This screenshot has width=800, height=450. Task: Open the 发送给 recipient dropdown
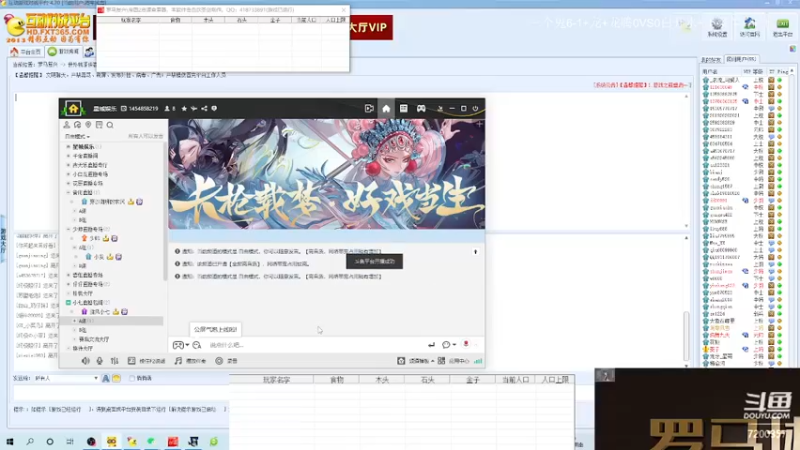coord(66,378)
